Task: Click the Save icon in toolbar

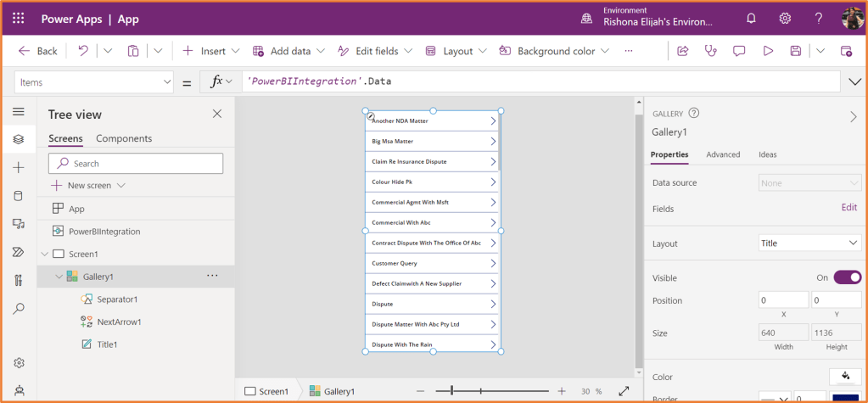Action: [x=796, y=51]
